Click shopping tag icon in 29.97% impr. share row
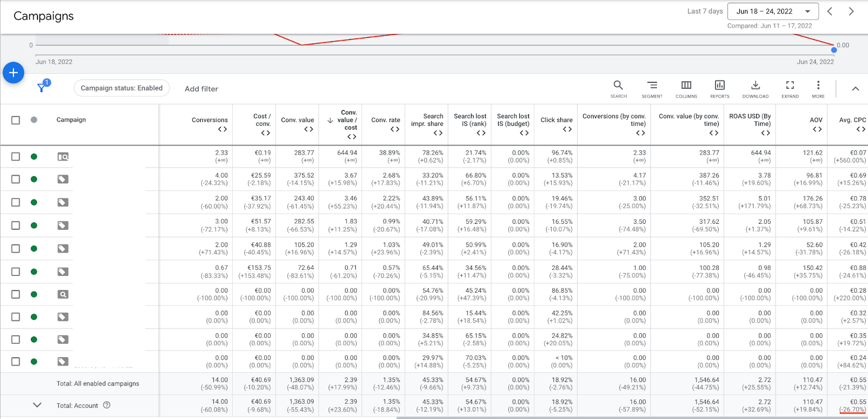 pos(63,362)
